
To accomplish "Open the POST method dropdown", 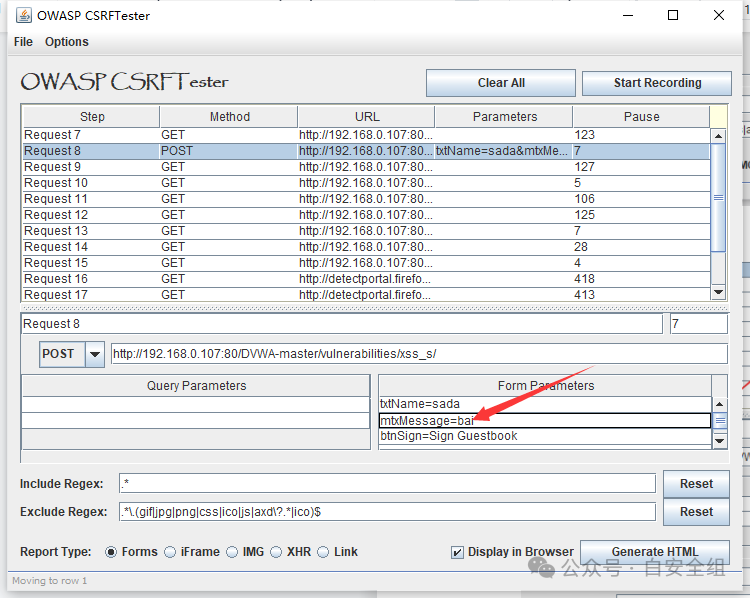I will pyautogui.click(x=95, y=354).
